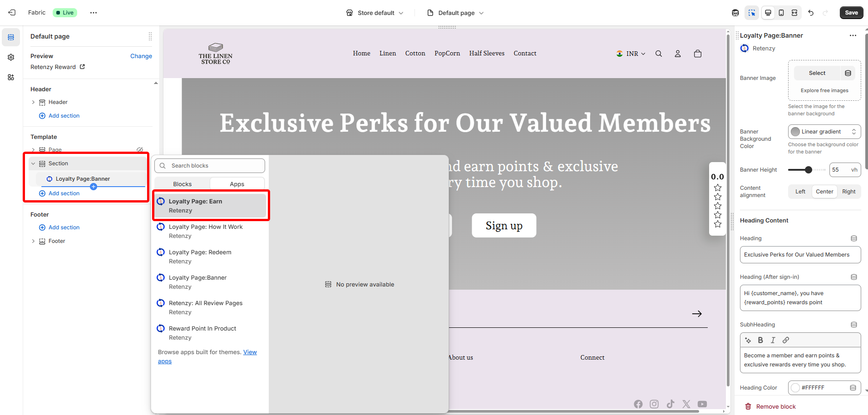
Task: Click the Save button
Action: pos(851,13)
